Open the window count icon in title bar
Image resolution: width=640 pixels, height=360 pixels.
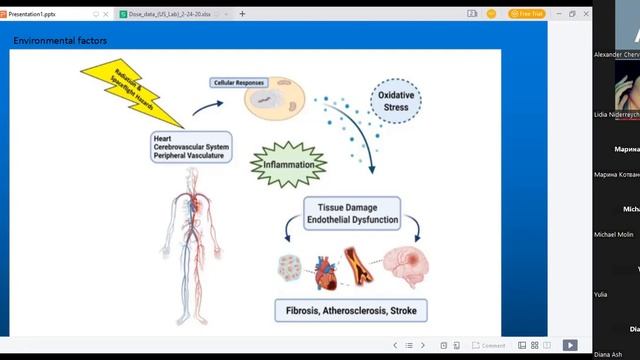point(472,13)
